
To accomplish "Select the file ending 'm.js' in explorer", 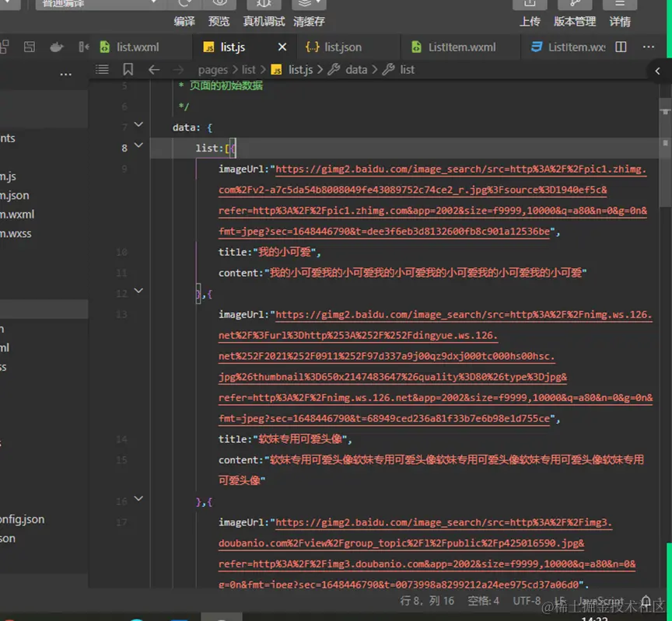I will pyautogui.click(x=8, y=176).
